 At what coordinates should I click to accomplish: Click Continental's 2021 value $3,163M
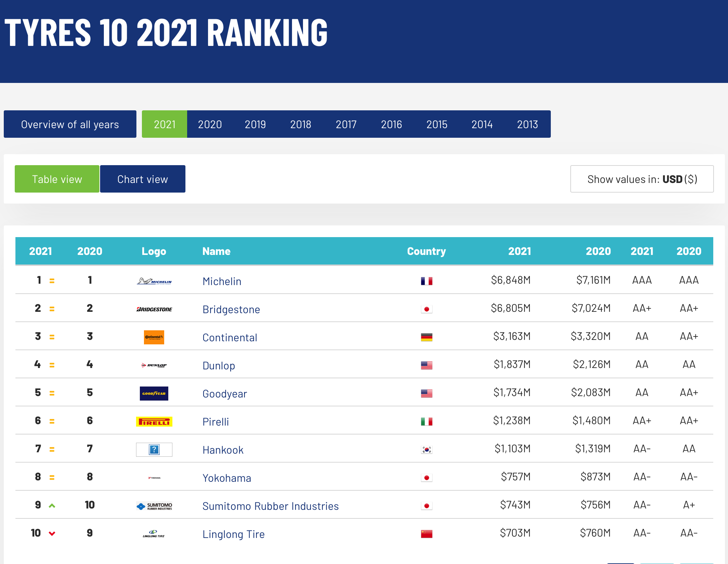(x=512, y=336)
